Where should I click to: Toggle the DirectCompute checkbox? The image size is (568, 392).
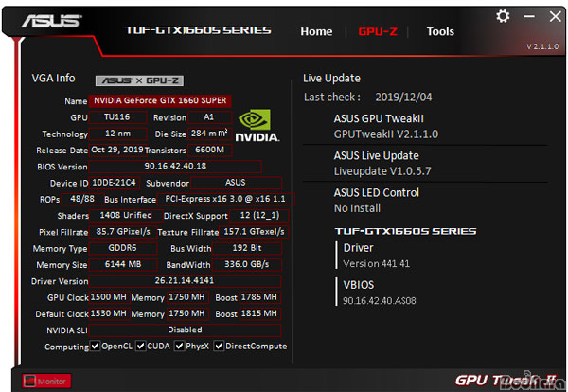click(x=219, y=346)
